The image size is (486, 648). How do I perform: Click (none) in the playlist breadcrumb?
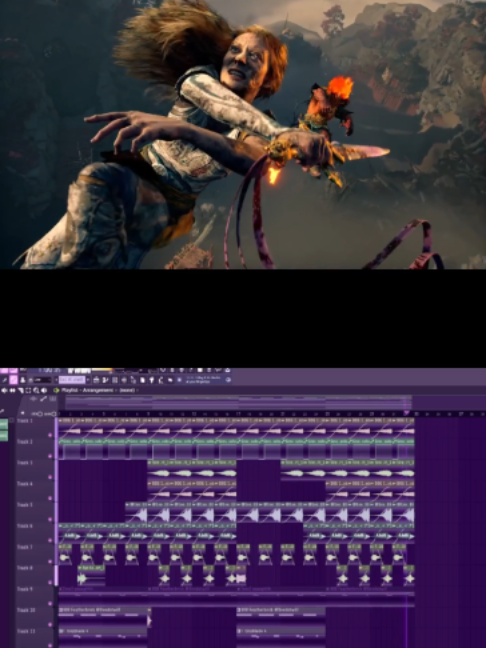[x=127, y=390]
